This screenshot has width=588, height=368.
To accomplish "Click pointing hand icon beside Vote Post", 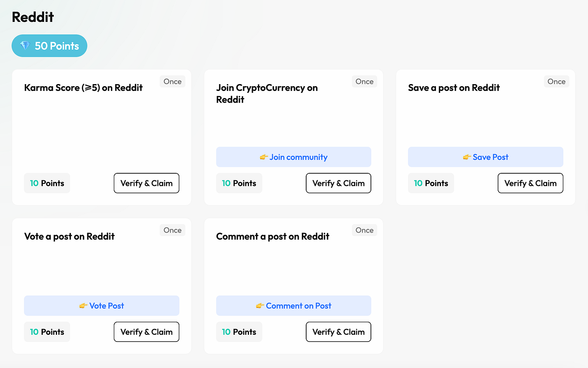I will pos(83,306).
